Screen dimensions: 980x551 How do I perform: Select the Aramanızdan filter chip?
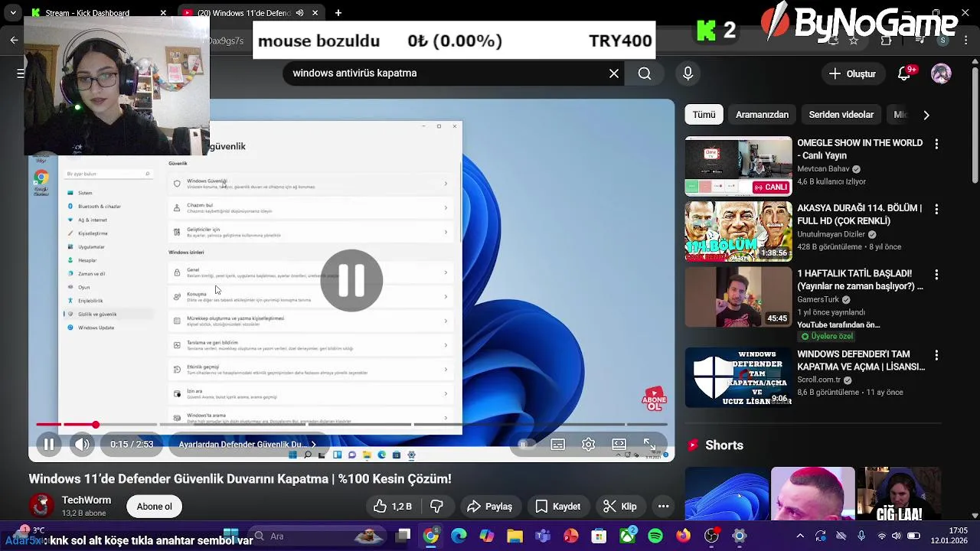point(762,115)
